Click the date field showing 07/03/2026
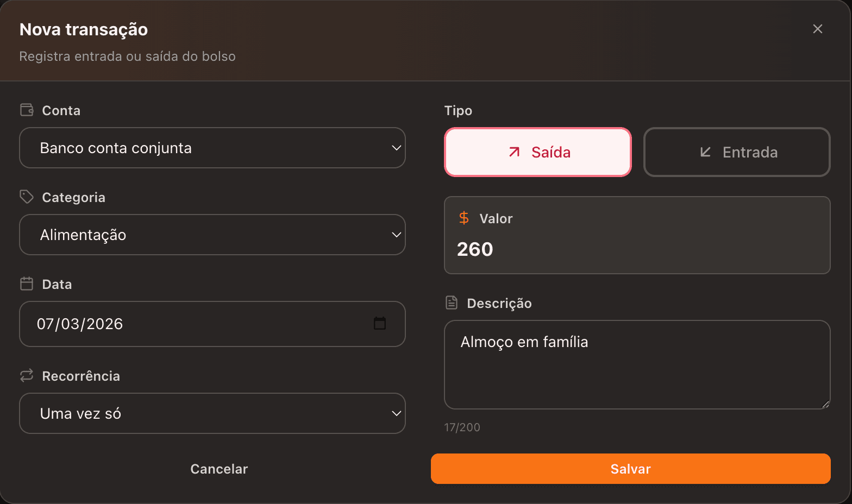 pos(196,324)
